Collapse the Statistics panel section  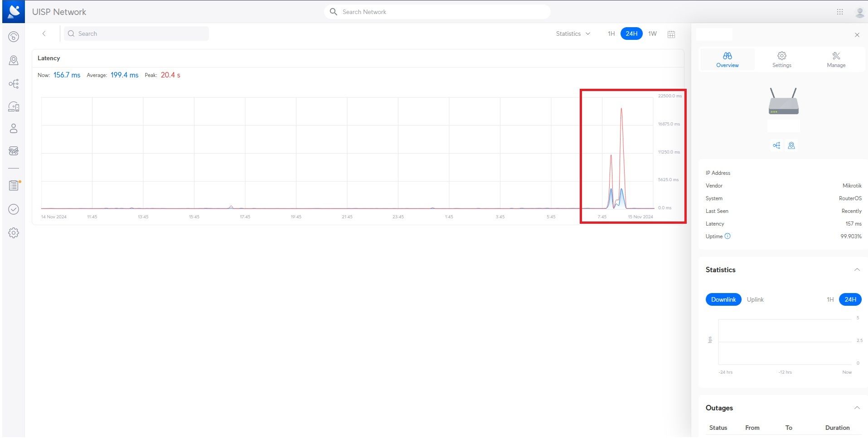coord(857,270)
